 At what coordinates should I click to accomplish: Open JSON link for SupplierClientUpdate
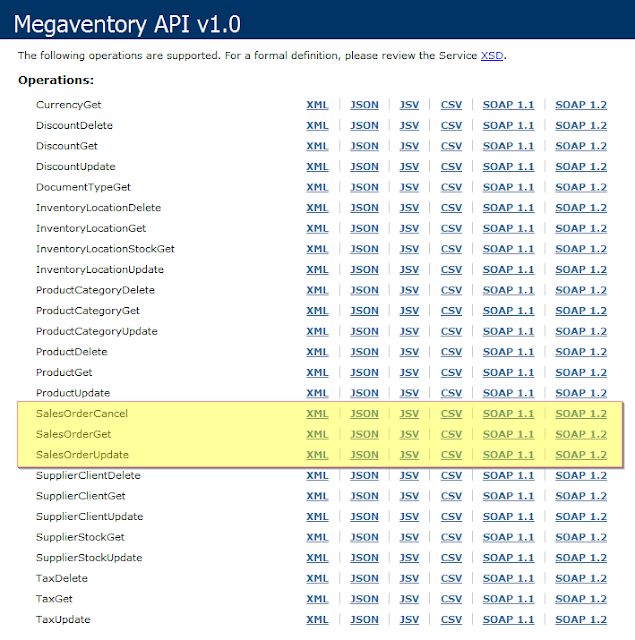364,517
